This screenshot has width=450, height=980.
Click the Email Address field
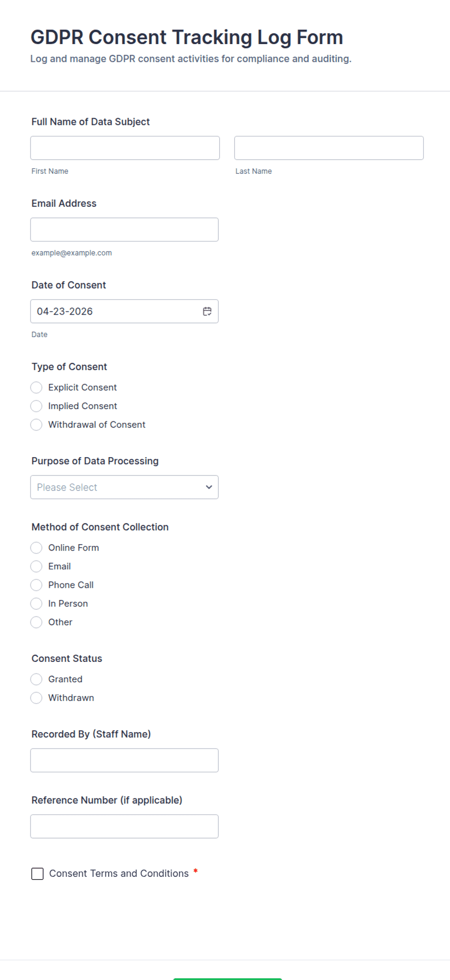[x=124, y=230]
